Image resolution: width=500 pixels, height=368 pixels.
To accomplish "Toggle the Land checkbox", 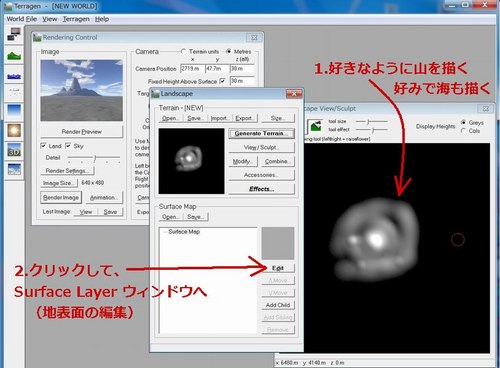I will [x=43, y=146].
